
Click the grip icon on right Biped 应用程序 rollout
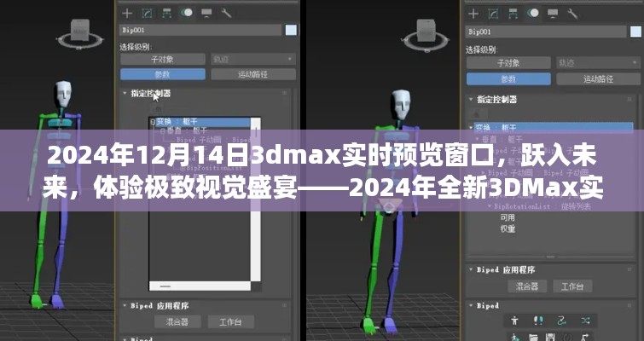629,269
